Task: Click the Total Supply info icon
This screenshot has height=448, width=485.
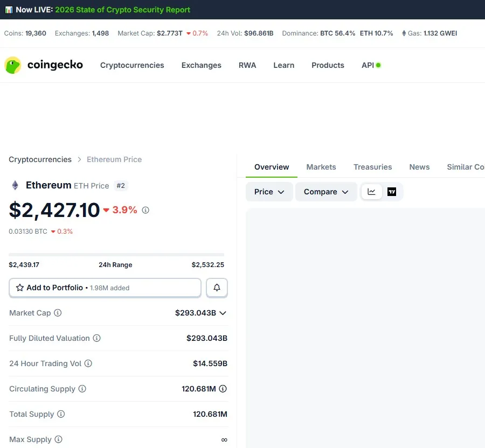Action: point(61,414)
